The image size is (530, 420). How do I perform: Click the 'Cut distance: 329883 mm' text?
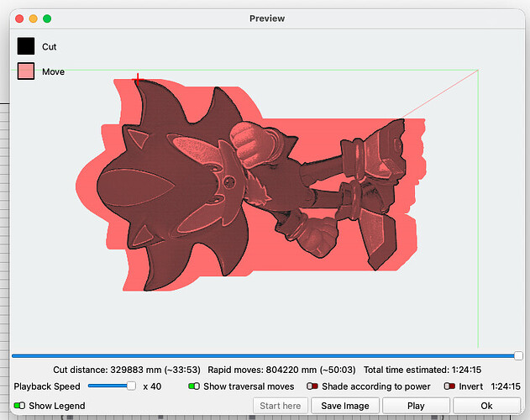click(x=108, y=370)
